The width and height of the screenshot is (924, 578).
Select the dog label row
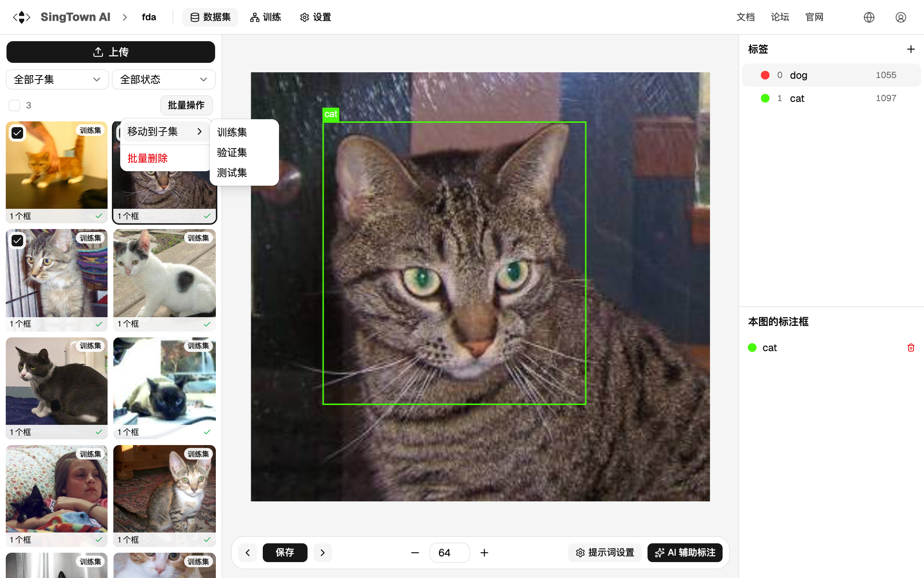click(x=831, y=75)
